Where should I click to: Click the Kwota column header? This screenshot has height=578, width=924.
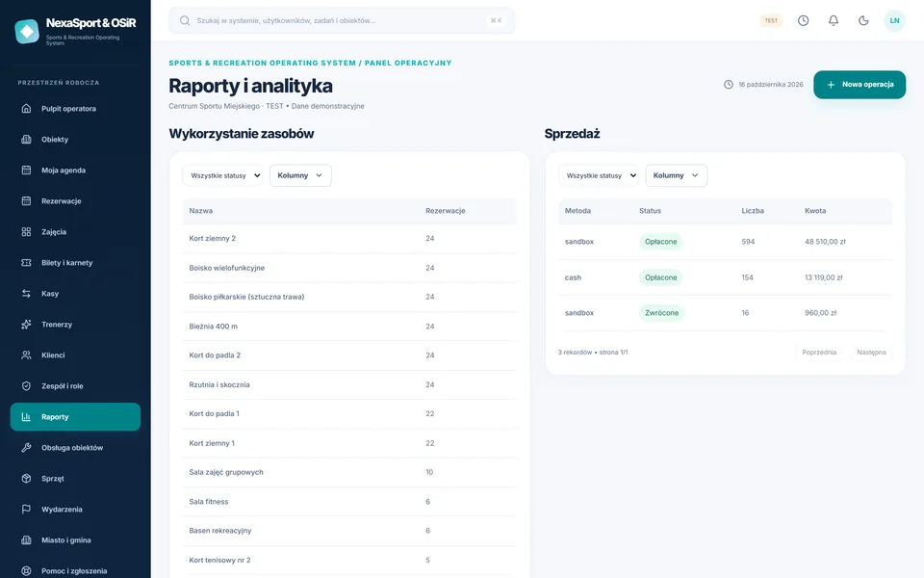click(815, 211)
